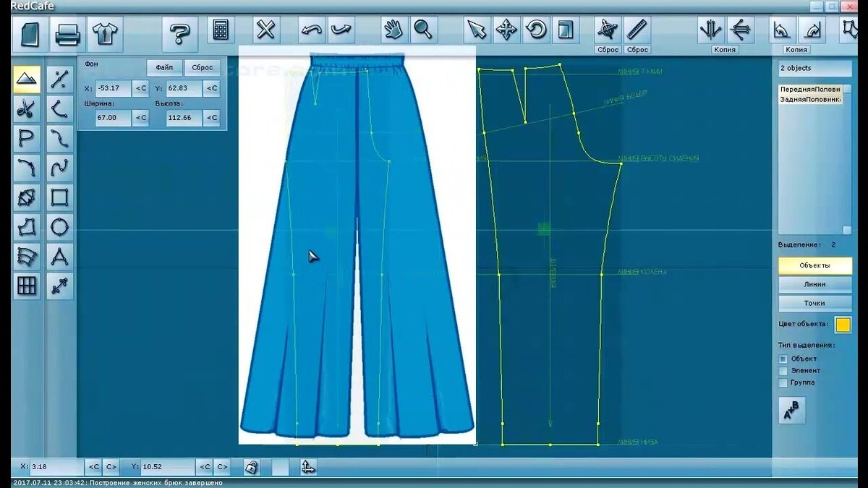
Task: Click the <C button next to Ширина
Action: [140, 117]
